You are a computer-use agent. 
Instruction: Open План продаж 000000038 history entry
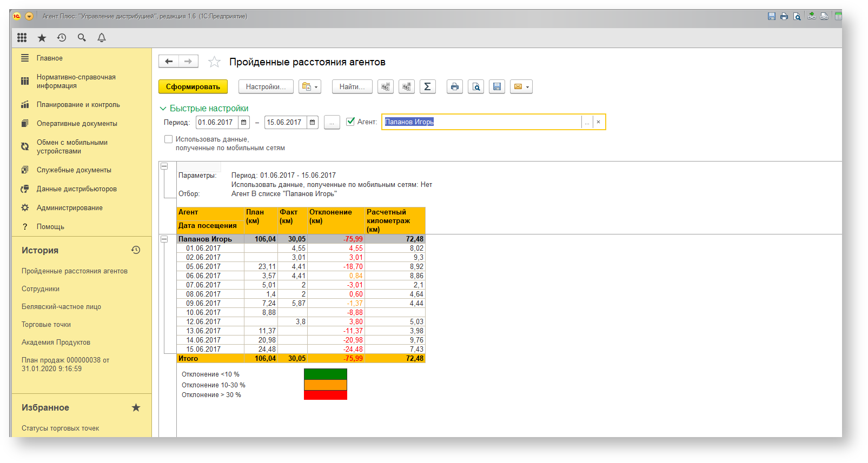[65, 364]
